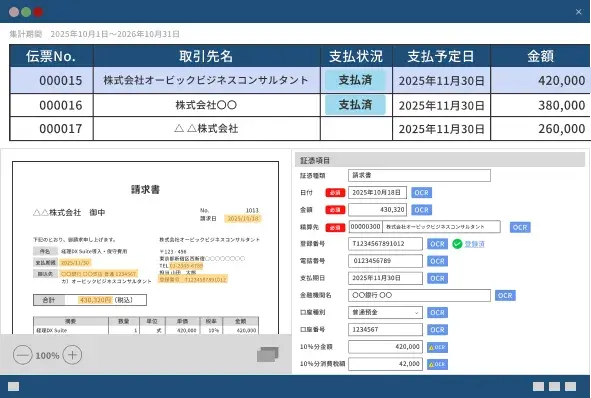Click 支払済 badge for slip 000016

[355, 105]
